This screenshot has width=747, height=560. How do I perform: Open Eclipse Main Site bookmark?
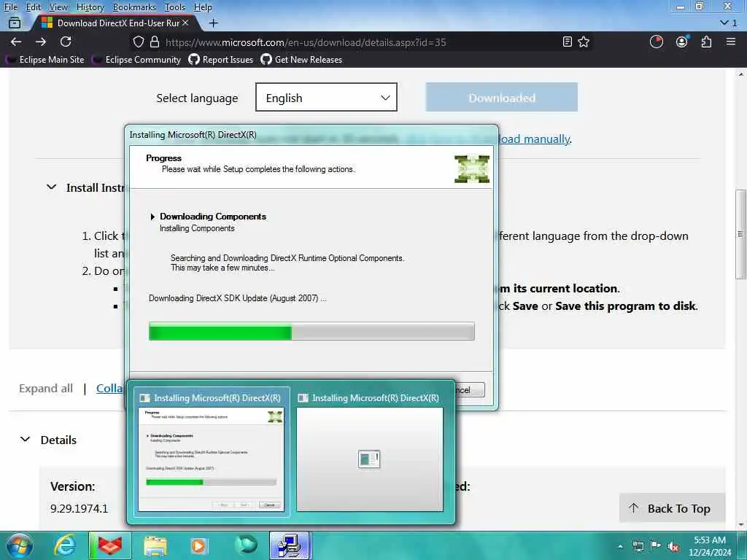(x=44, y=60)
